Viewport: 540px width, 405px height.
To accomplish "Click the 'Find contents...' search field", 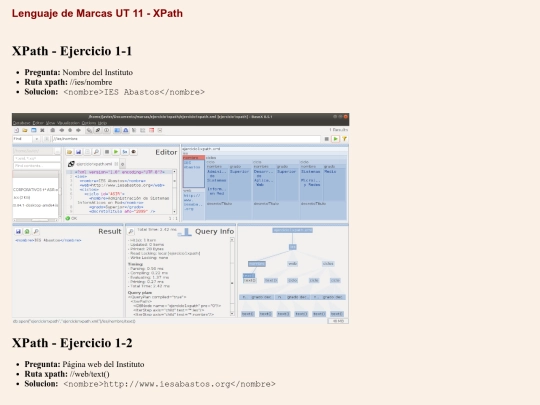I will 37,166.
